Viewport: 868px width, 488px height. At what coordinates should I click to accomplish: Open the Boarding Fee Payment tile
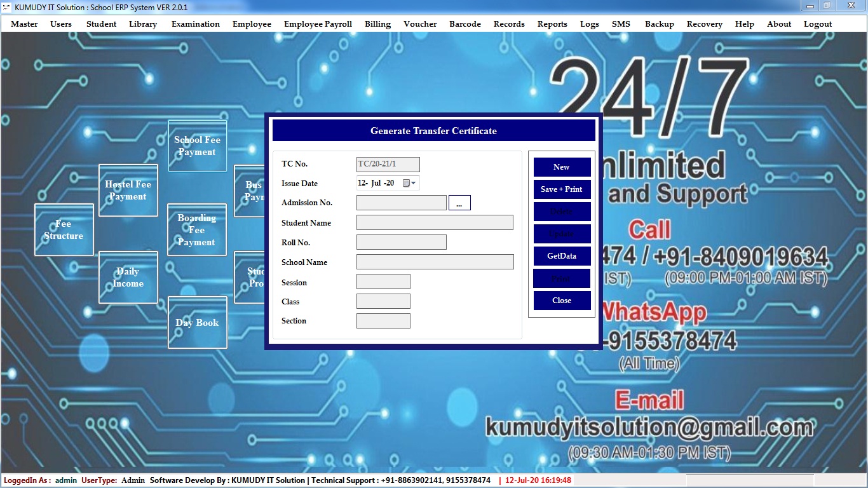coord(196,230)
